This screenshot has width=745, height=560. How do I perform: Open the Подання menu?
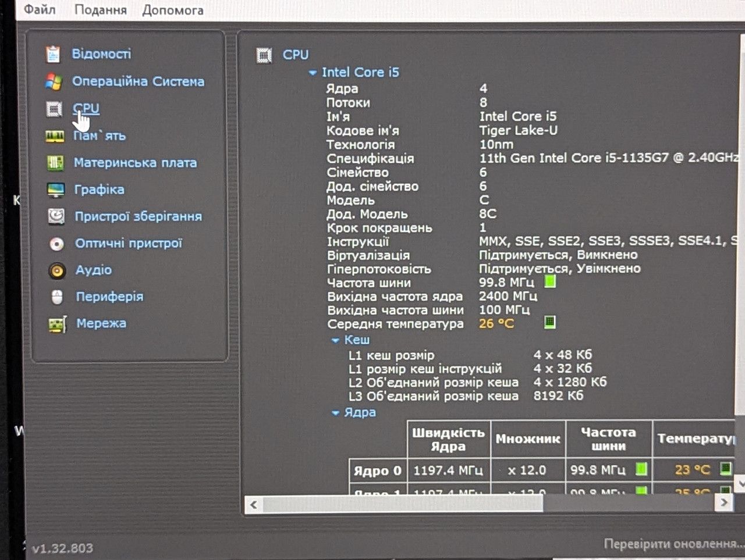tap(101, 10)
